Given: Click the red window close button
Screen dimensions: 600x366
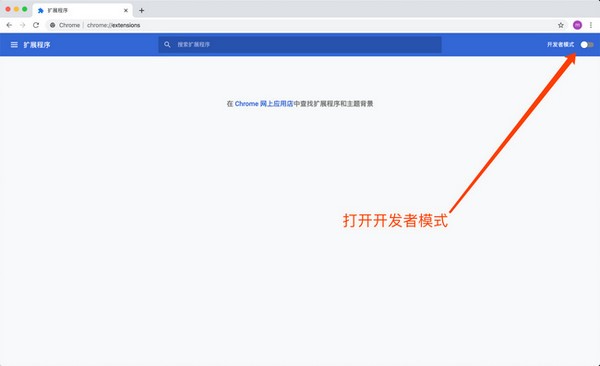Looking at the screenshot, I should click(x=8, y=9).
